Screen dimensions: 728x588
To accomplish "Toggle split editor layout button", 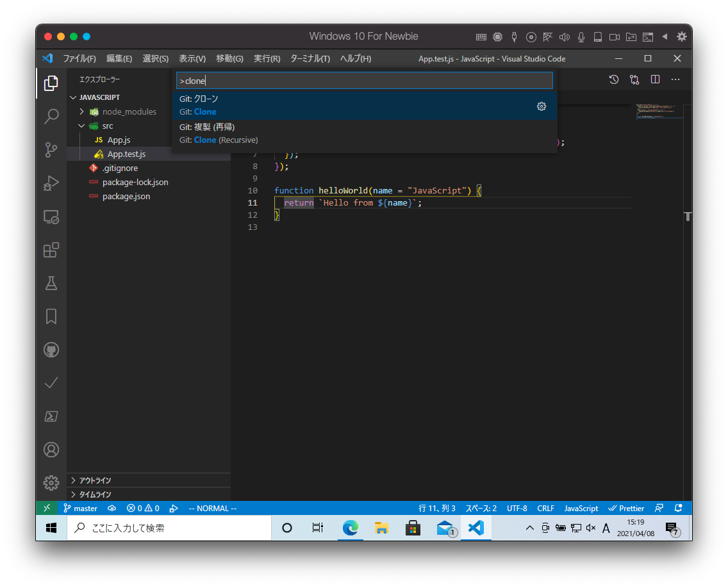I will tap(655, 79).
